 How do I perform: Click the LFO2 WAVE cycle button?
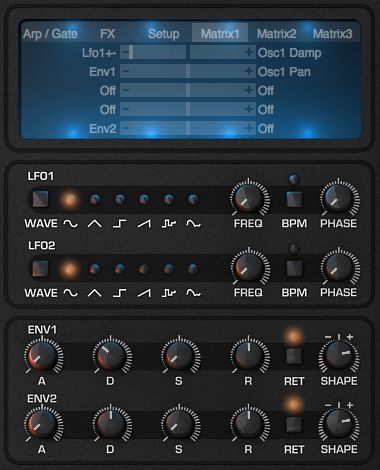pos(41,269)
